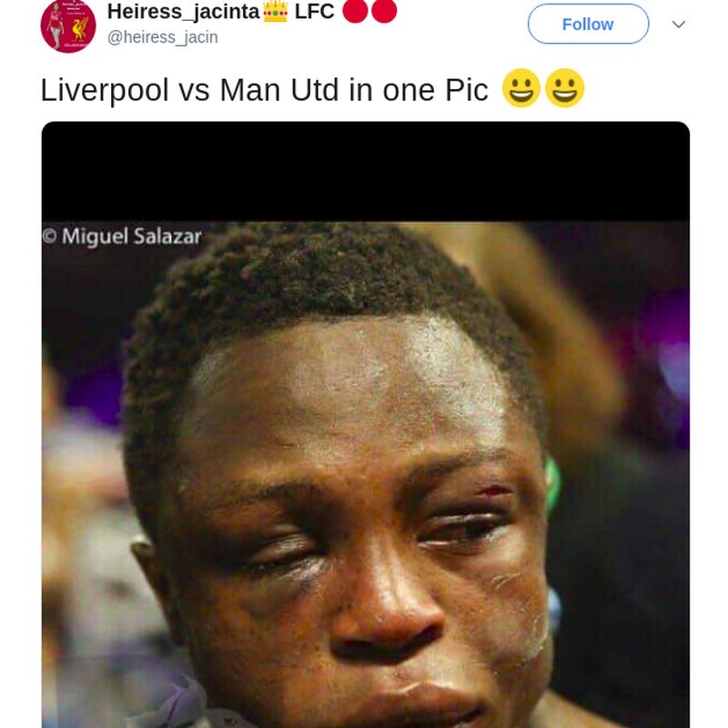Click the first grinning emoji in tweet
The image size is (728, 728).
click(x=521, y=88)
